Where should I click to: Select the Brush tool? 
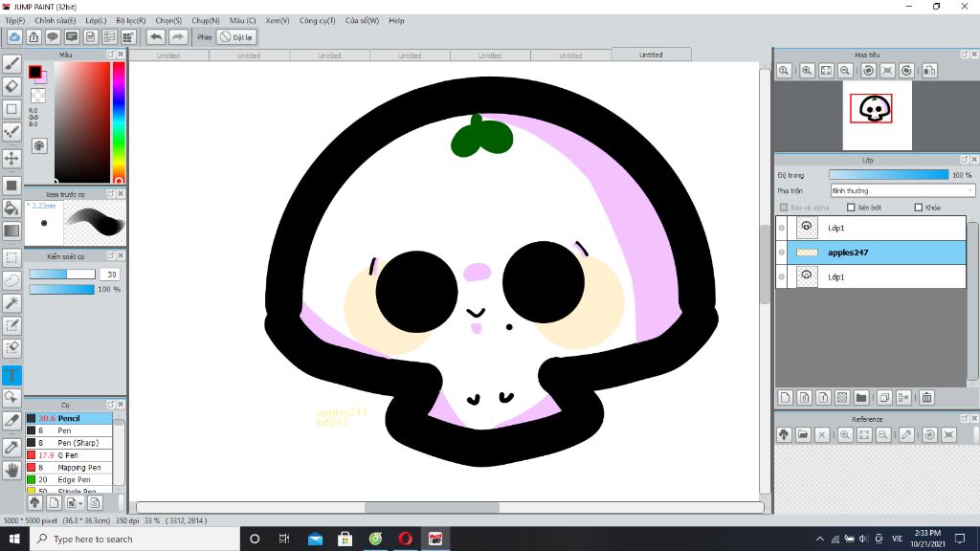tap(11, 64)
